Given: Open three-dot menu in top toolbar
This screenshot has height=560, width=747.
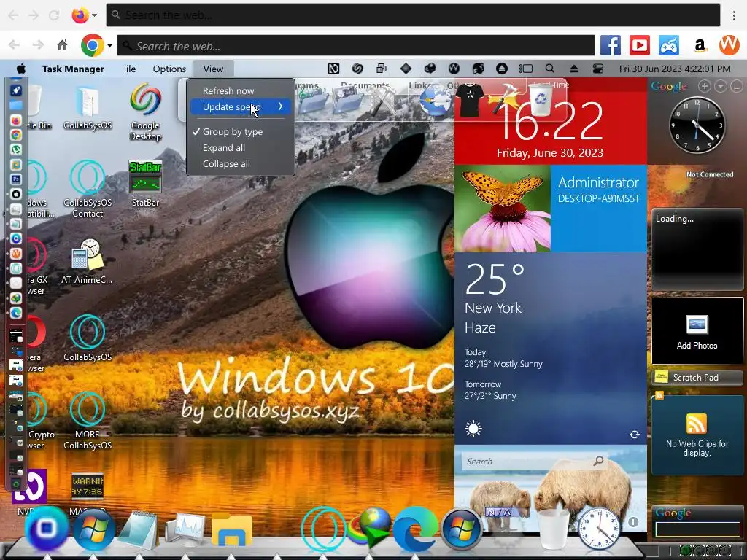Looking at the screenshot, I should (x=734, y=15).
